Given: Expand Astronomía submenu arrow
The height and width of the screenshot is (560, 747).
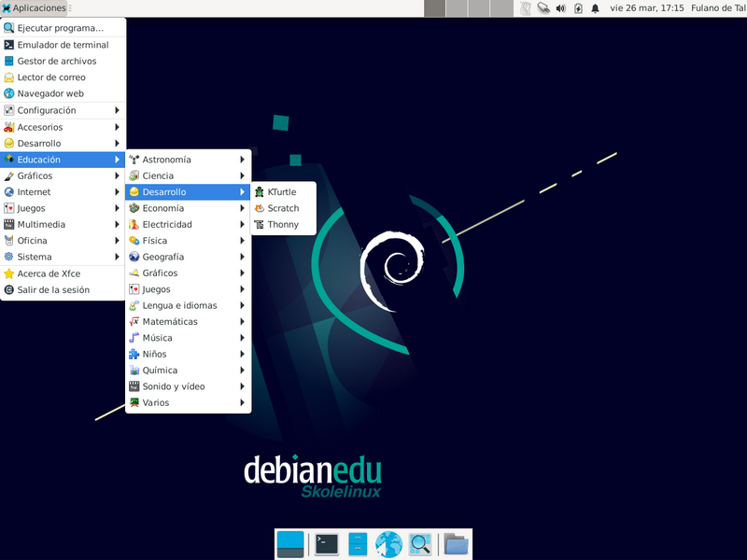Looking at the screenshot, I should coord(242,160).
